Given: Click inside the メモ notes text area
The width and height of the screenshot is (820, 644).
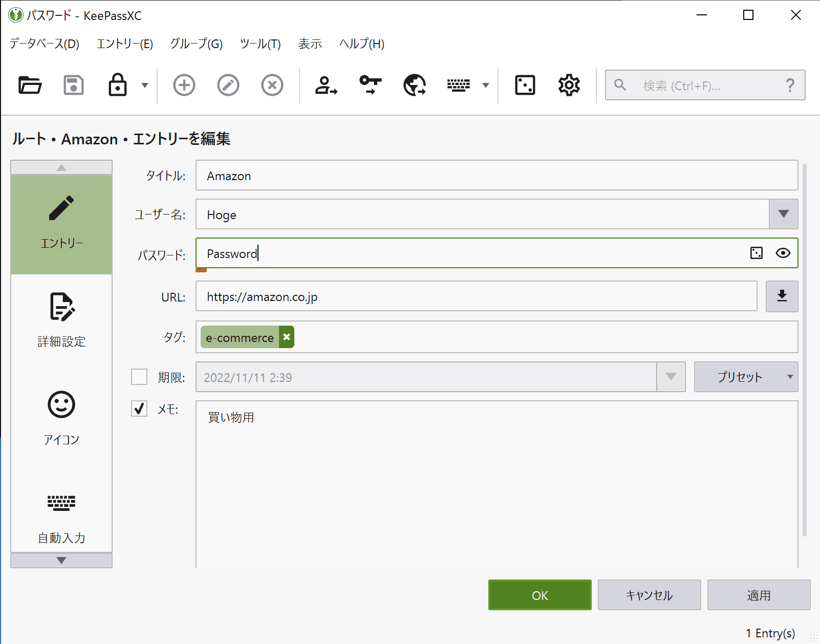Looking at the screenshot, I should tap(497, 484).
